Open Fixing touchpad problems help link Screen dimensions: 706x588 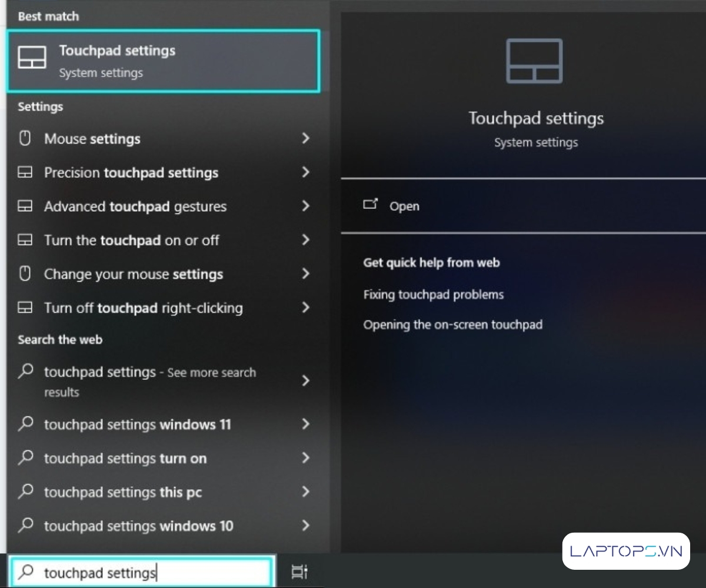coord(434,295)
